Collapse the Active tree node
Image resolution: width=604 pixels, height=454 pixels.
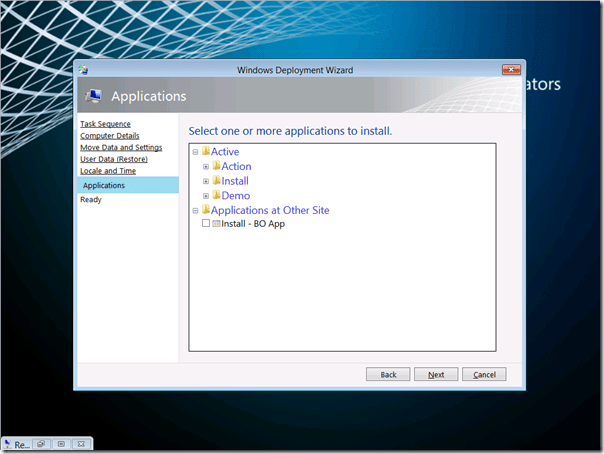[x=196, y=152]
